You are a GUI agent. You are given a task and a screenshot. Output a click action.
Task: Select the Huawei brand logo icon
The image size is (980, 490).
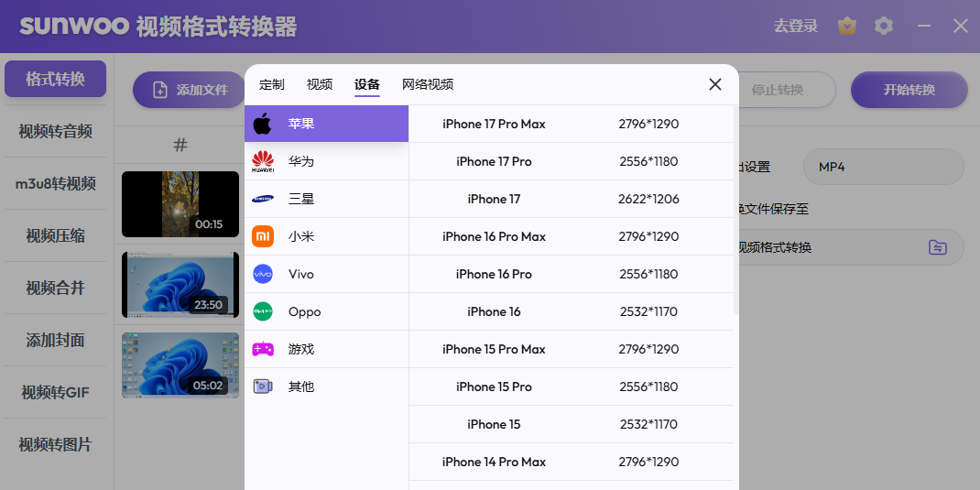point(263,161)
